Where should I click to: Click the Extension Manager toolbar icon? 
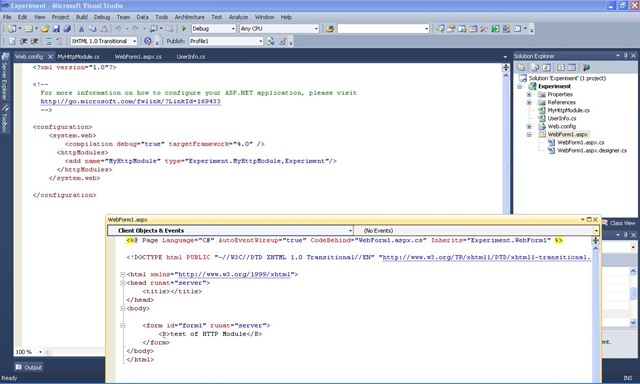coord(506,29)
